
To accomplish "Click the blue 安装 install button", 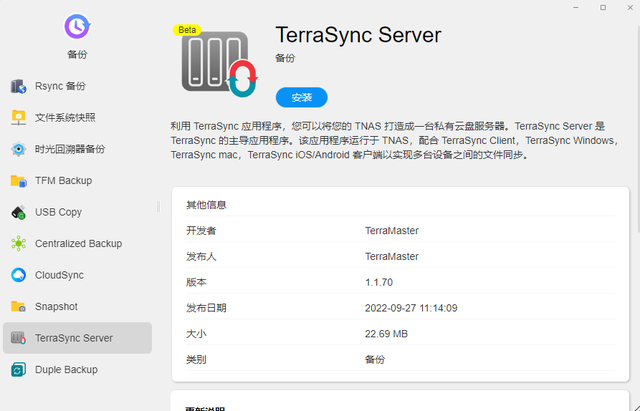I will click(x=302, y=98).
